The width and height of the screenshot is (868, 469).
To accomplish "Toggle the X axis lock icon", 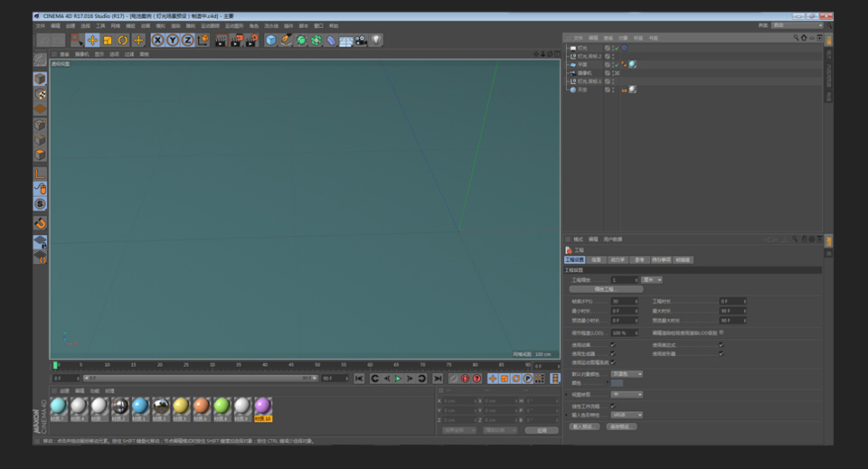I will coord(157,40).
